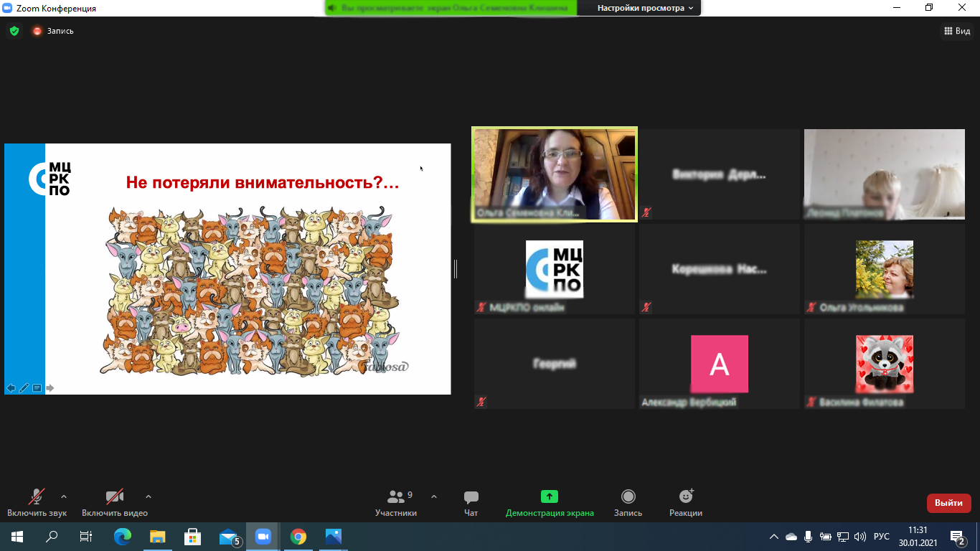Click the green screen-viewing notification banner
This screenshot has width=980, height=551.
pos(451,8)
